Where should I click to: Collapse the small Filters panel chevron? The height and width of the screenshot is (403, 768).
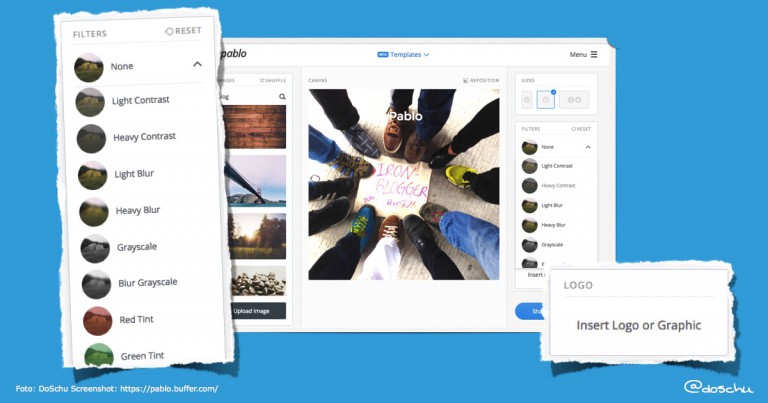click(588, 147)
